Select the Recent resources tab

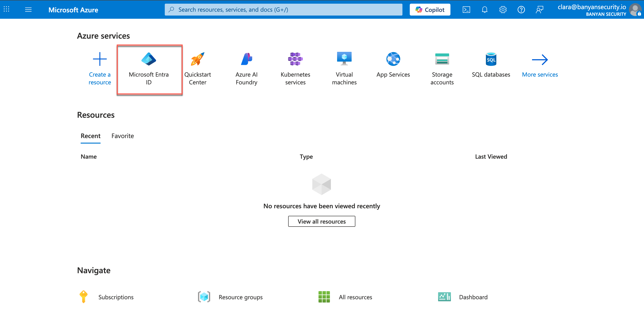[x=90, y=136]
